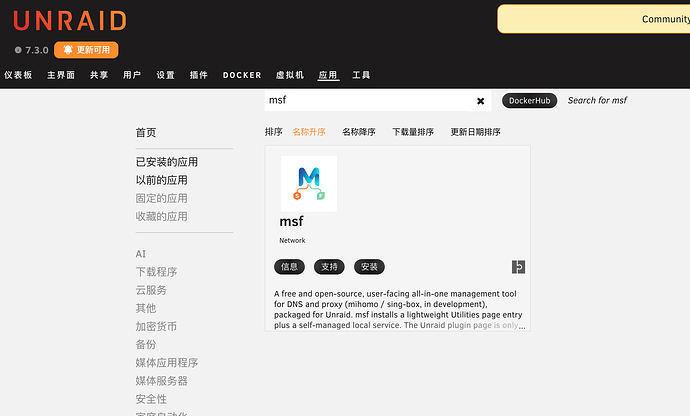Image resolution: width=690 pixels, height=416 pixels.
Task: Open the 用户 users menu
Action: coord(132,75)
